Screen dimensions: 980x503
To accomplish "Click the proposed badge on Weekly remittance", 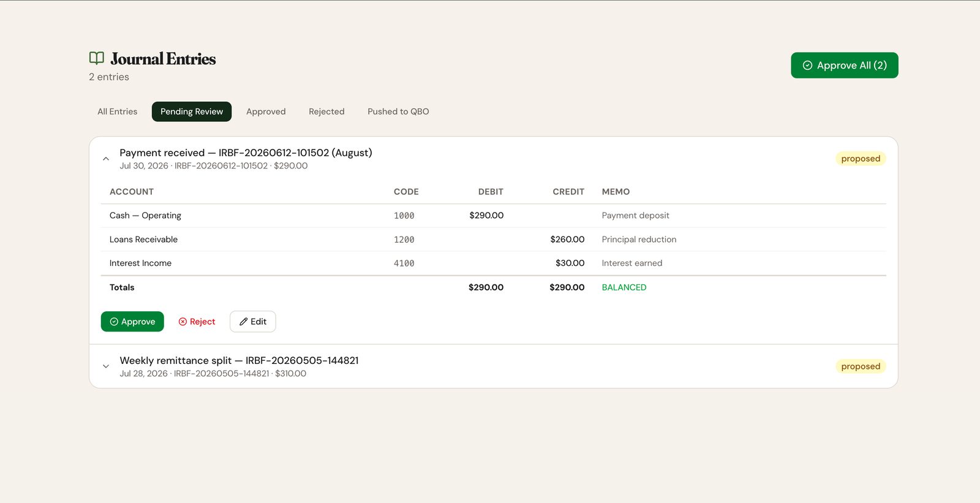I will pos(861,366).
